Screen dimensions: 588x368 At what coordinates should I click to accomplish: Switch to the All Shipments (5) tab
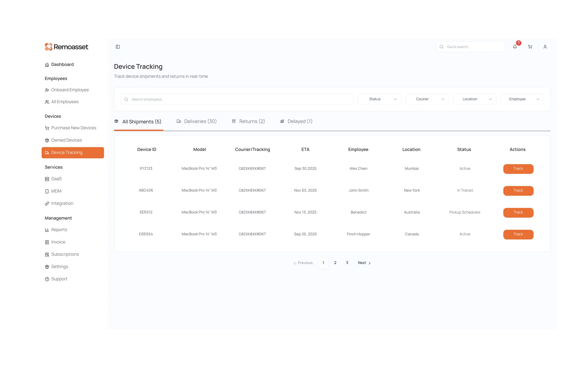point(138,122)
